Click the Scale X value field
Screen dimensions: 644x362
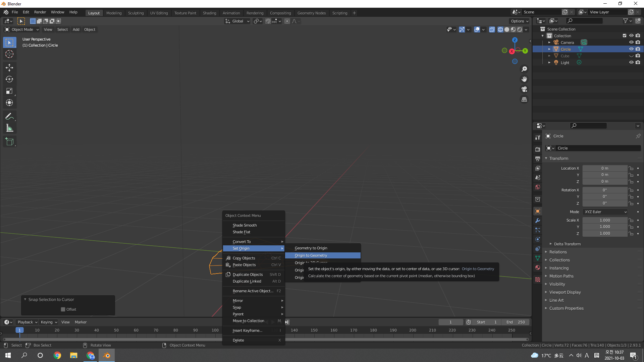pos(604,220)
